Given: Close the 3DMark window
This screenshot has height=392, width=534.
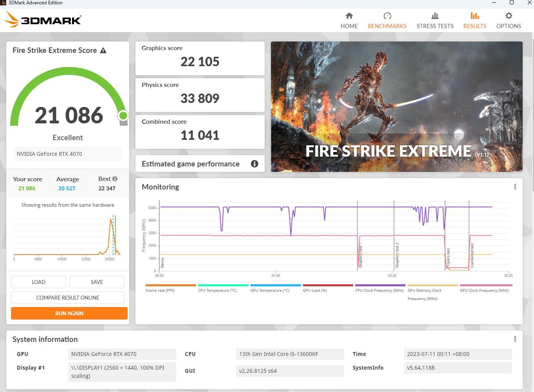Looking at the screenshot, I should (529, 3).
